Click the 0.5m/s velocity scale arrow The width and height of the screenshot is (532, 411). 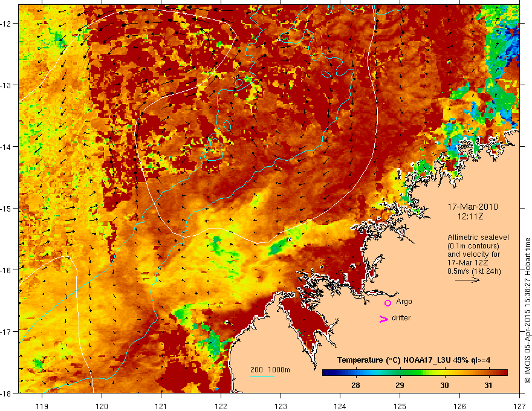pos(467,280)
